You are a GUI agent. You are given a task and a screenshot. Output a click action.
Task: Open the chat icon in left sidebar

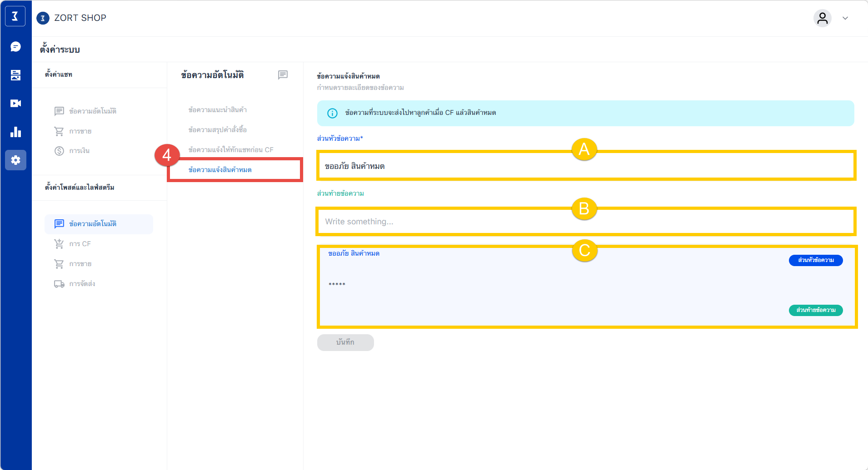pyautogui.click(x=15, y=47)
